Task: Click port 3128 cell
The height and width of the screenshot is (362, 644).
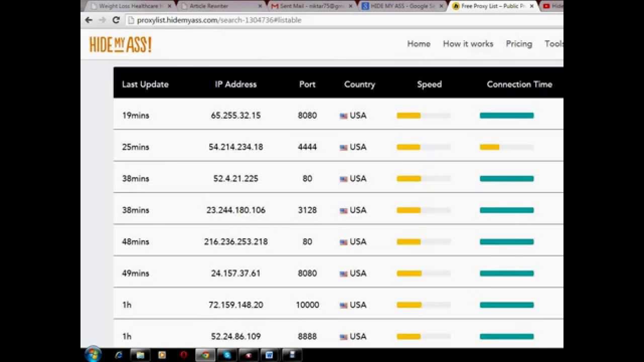Action: (307, 210)
